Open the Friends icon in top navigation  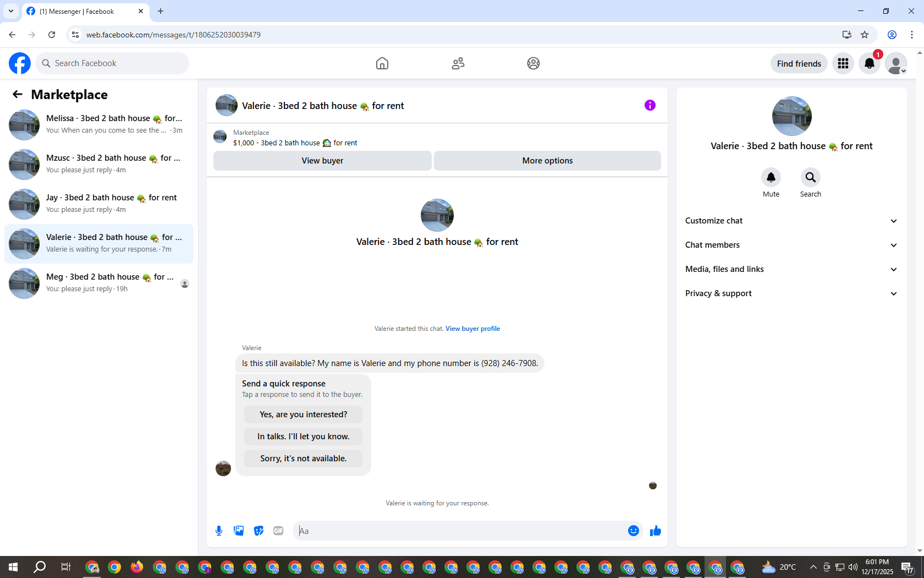point(458,63)
